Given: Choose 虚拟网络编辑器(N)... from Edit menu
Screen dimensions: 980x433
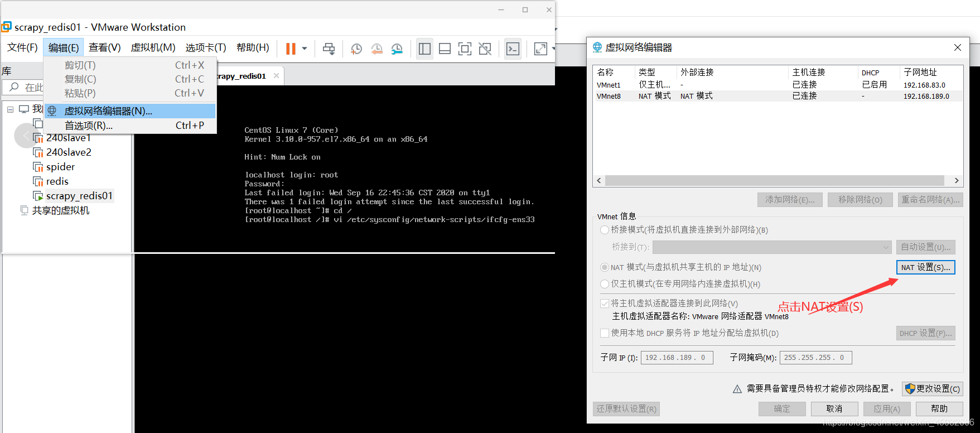Looking at the screenshot, I should pos(130,111).
